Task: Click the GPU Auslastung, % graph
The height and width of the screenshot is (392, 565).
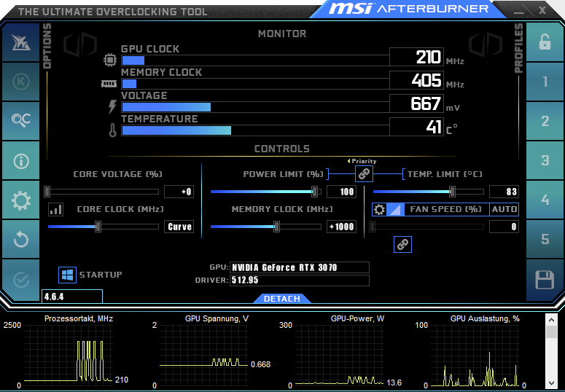Action: coord(475,355)
